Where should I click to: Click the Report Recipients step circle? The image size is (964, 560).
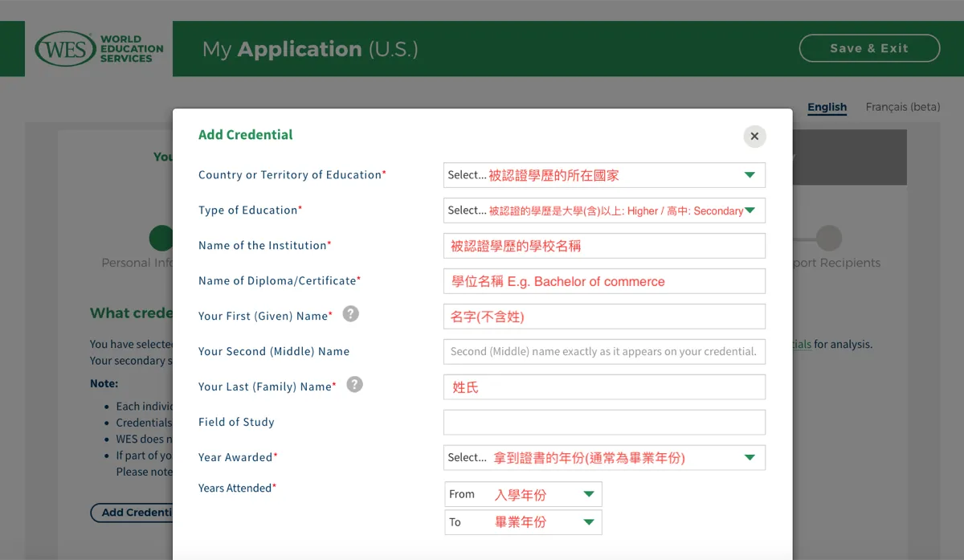[x=829, y=238]
